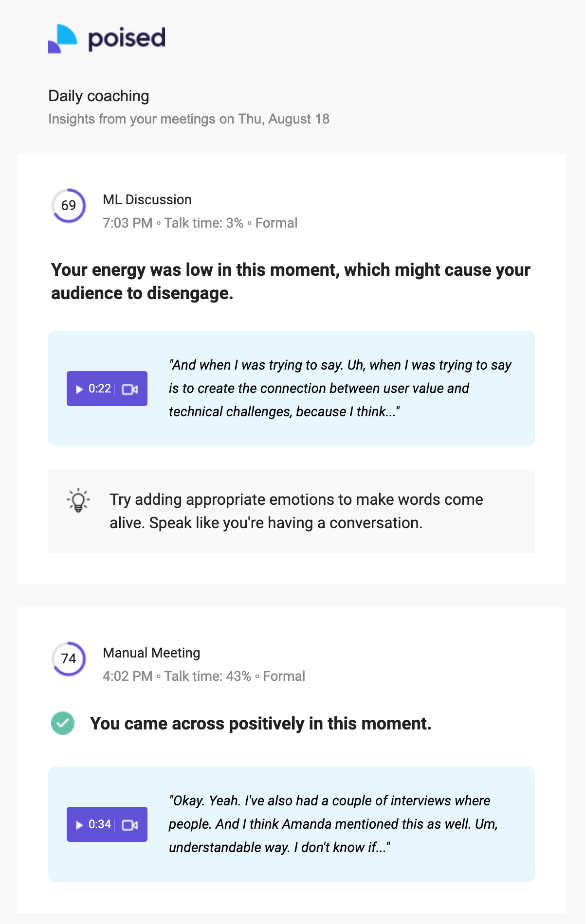This screenshot has height=924, width=585.
Task: Click the Poised logo icon
Action: pos(63,39)
